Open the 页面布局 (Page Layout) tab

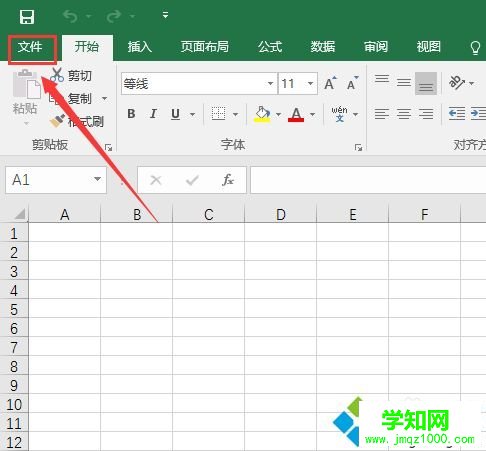click(x=204, y=47)
